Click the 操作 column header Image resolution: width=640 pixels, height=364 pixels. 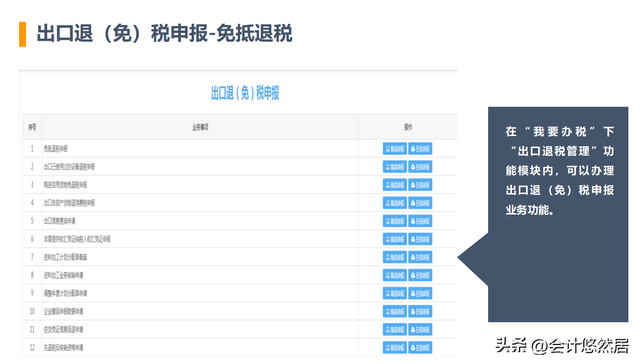408,127
